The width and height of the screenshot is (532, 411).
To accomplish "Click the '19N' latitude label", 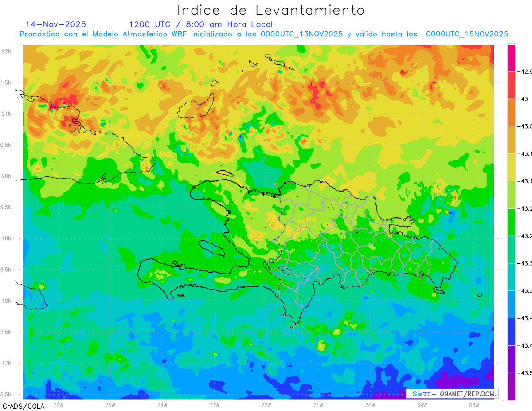I will pyautogui.click(x=7, y=239).
